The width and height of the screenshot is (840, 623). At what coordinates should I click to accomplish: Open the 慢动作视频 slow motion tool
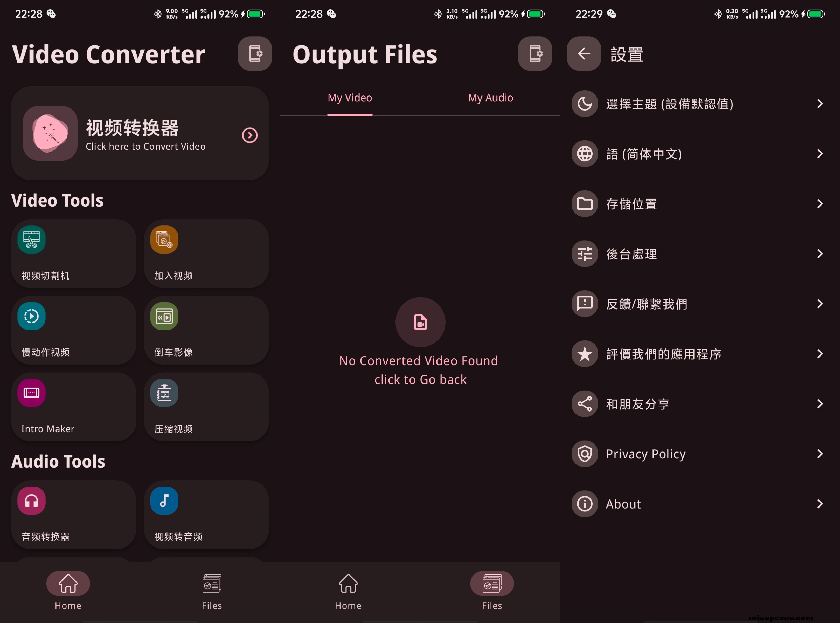click(x=73, y=330)
